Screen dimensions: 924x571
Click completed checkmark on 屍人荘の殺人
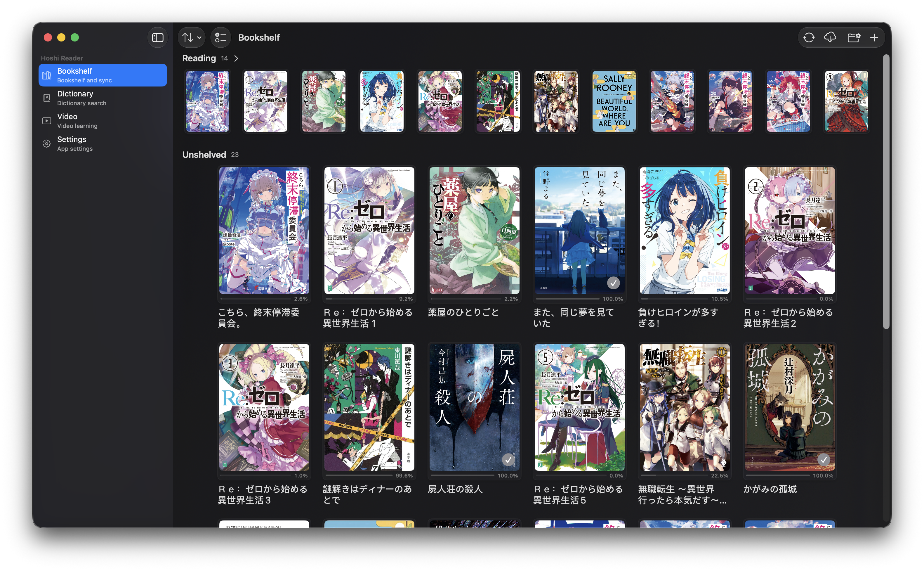(508, 460)
